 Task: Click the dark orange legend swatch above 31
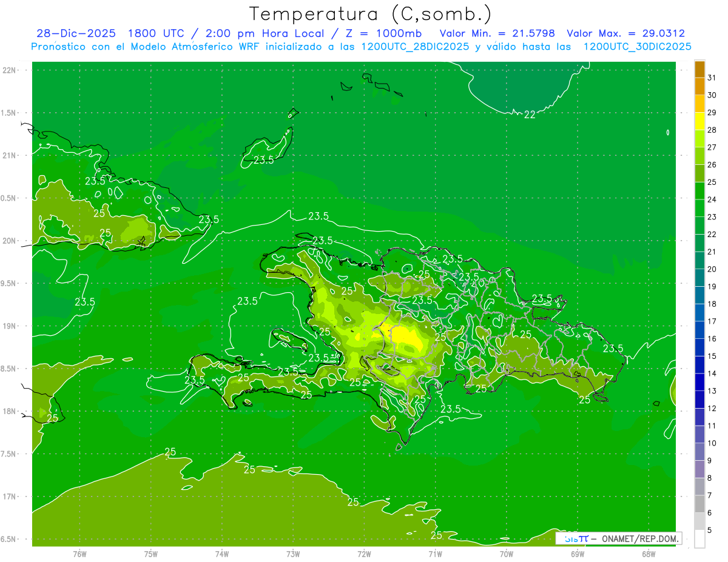coord(699,70)
